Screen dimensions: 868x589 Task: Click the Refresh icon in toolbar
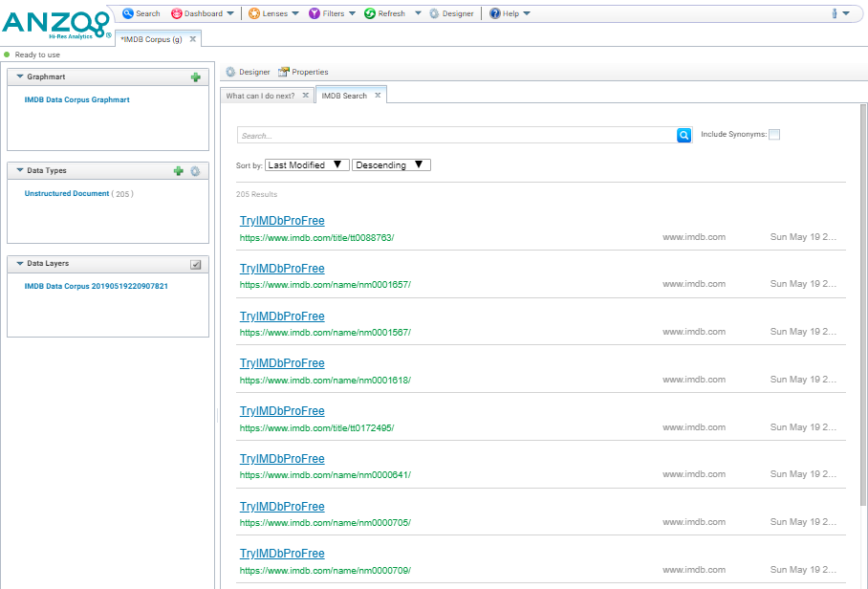pyautogui.click(x=370, y=13)
